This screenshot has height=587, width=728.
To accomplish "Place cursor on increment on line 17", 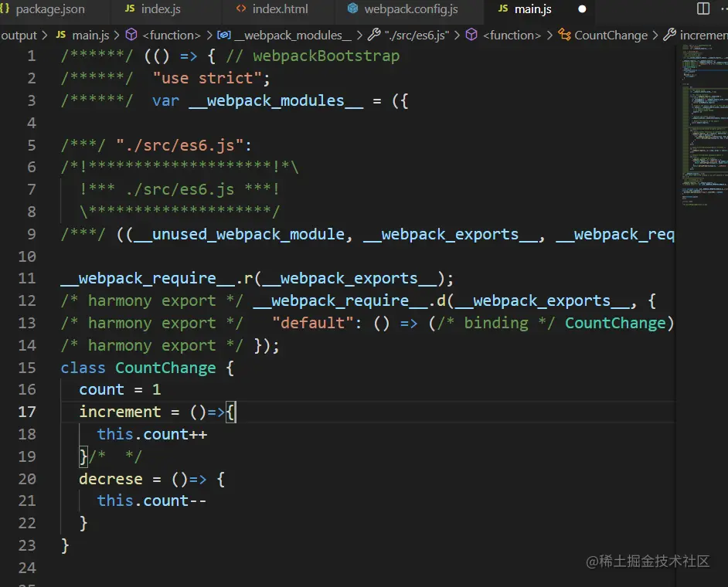I will 120,412.
